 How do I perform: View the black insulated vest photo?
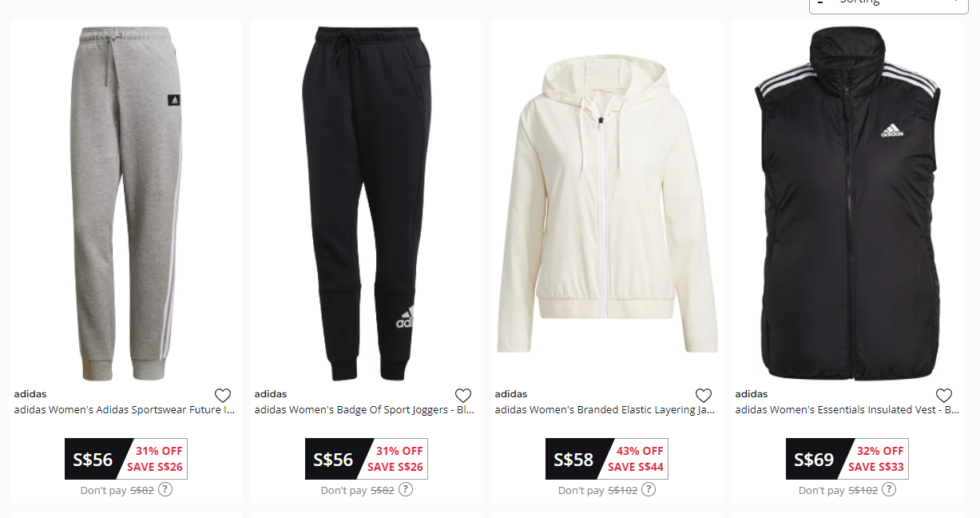click(847, 204)
